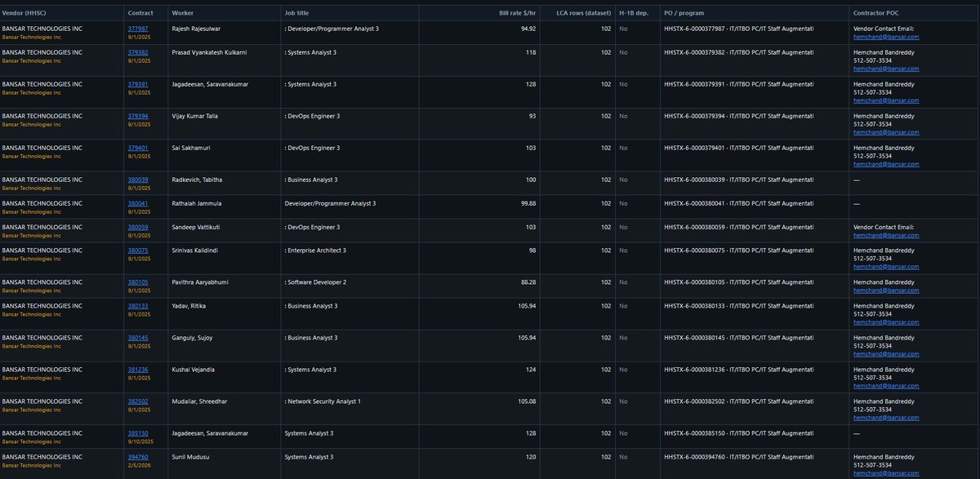This screenshot has height=479, width=980.
Task: Click the Software Developer 2 job title
Action: 315,282
